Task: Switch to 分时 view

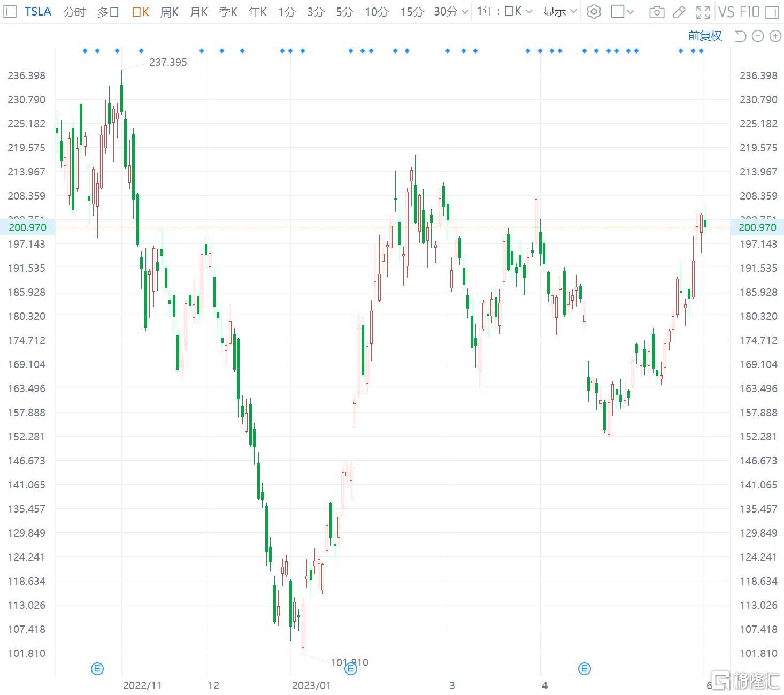Action: click(74, 11)
